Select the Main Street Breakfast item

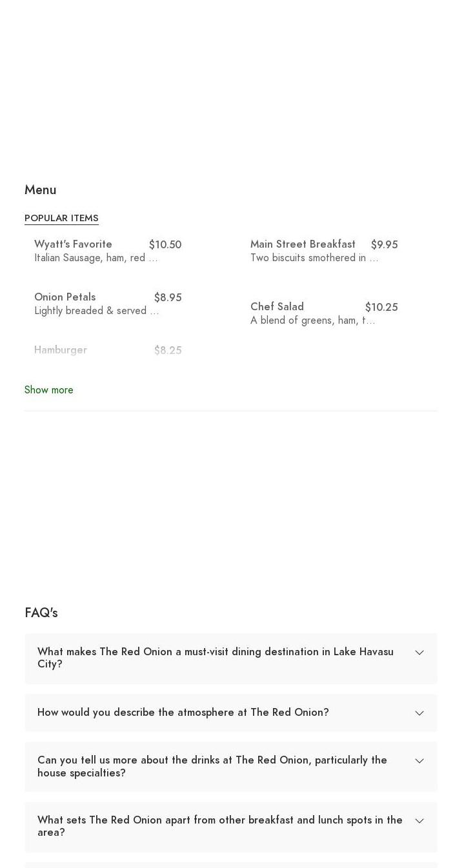tap(303, 244)
